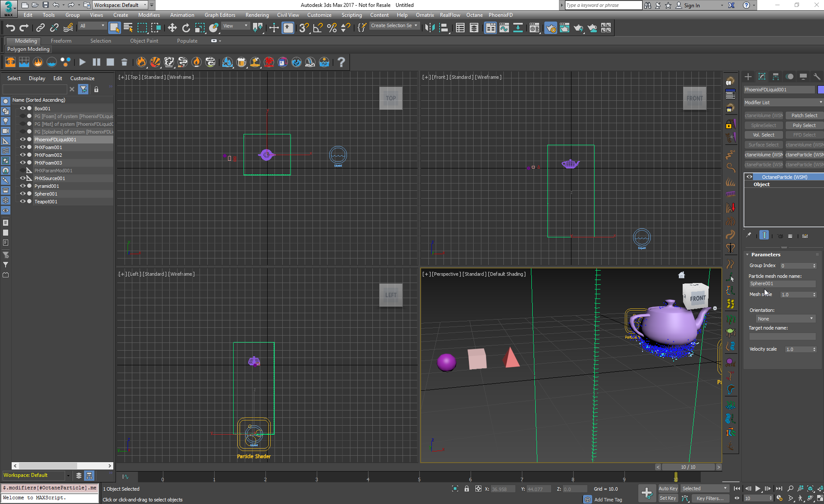Open the Orientation None dropdown
Screen dimensions: 824x504
point(785,319)
